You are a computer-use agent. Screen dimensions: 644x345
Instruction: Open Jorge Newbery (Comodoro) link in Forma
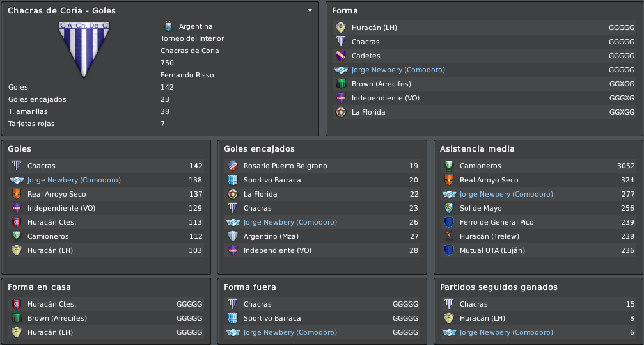tap(398, 70)
